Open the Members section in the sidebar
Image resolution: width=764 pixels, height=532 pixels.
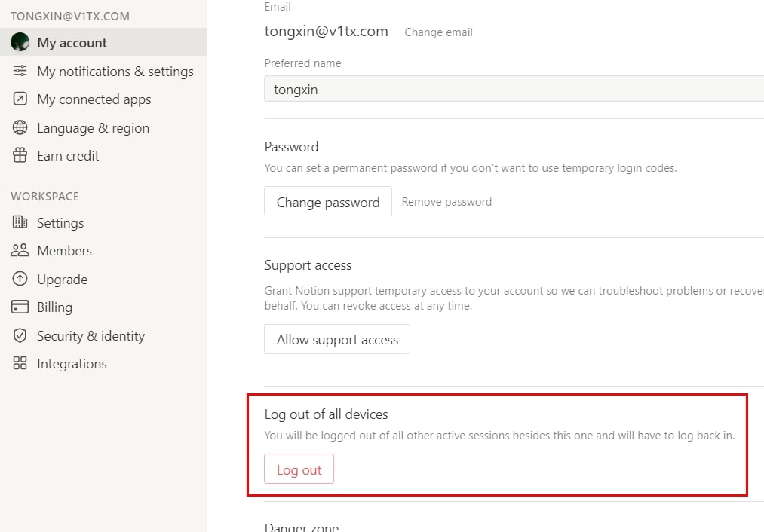tap(64, 251)
